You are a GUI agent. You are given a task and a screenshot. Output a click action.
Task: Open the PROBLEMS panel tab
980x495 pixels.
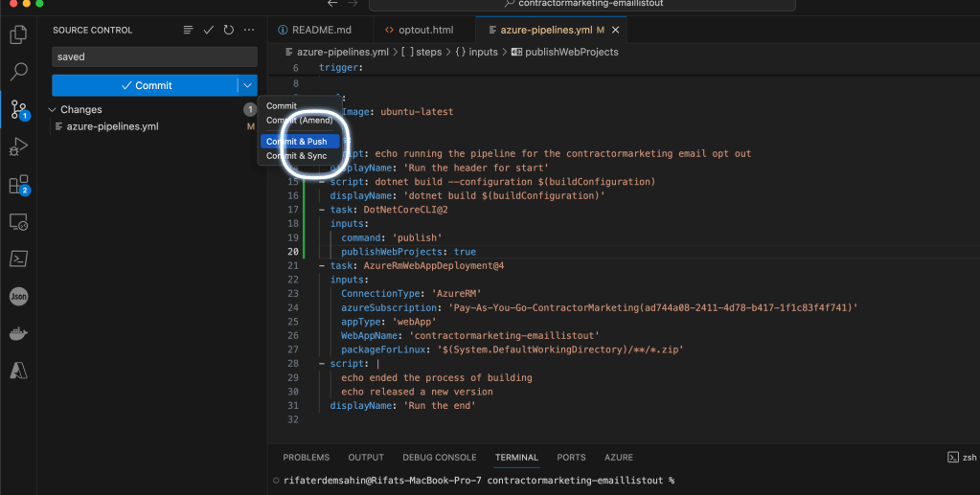pyautogui.click(x=307, y=458)
